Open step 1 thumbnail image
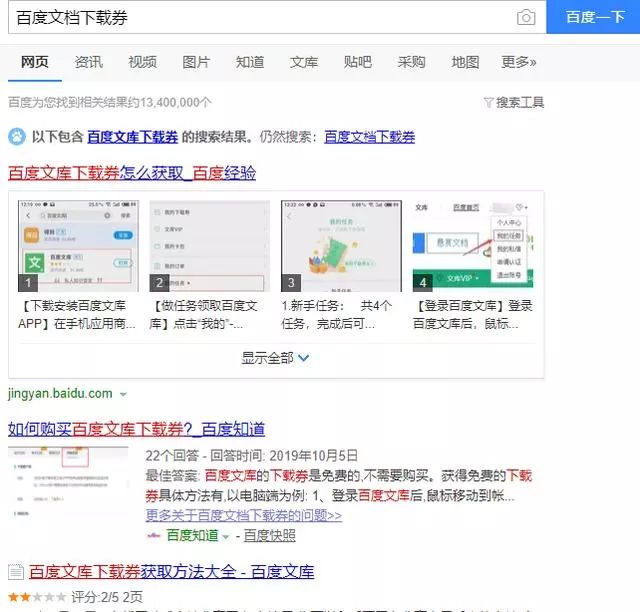 point(77,245)
